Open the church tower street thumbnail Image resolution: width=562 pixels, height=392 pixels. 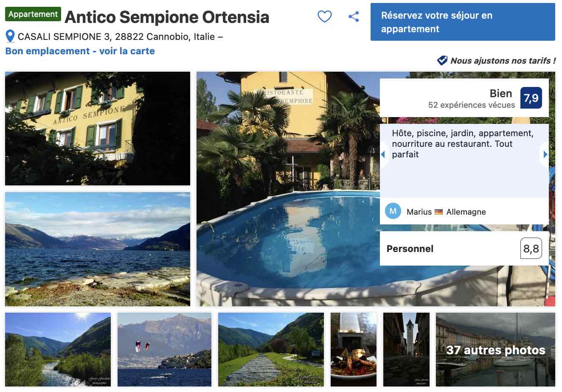coord(406,350)
